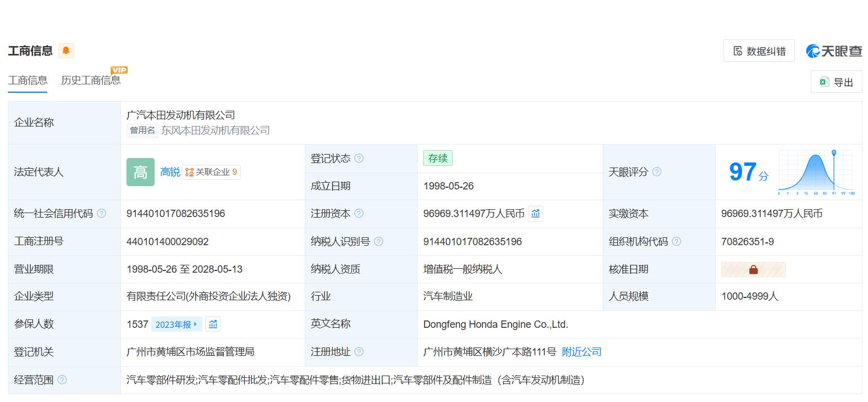This screenshot has height=402, width=868.
Task: Click 附近公司 nearby companies link
Action: [581, 352]
